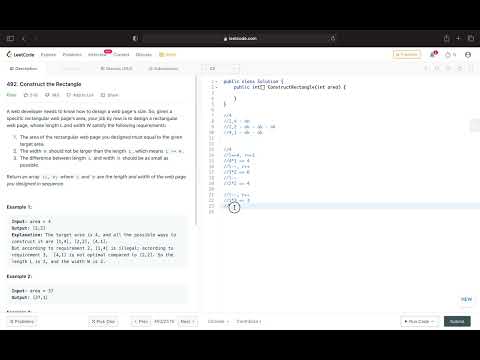
Task: Open the notifications bell icon
Action: click(x=433, y=54)
